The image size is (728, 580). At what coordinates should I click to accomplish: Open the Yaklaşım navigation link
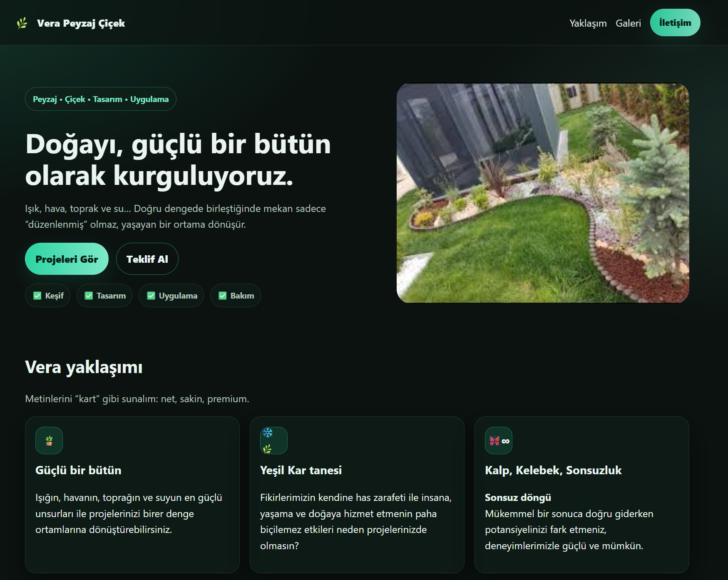pos(588,23)
